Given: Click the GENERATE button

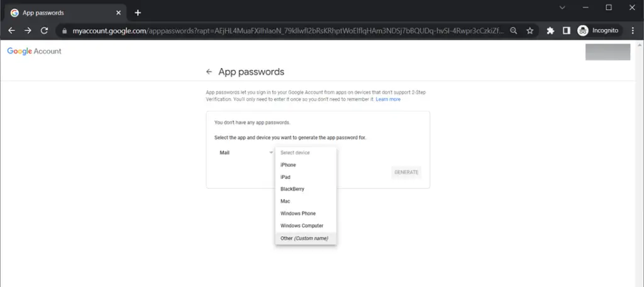Looking at the screenshot, I should point(406,172).
